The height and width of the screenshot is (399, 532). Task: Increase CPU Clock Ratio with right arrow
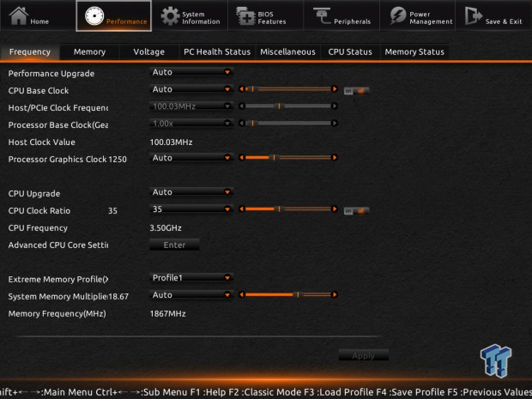coord(335,209)
